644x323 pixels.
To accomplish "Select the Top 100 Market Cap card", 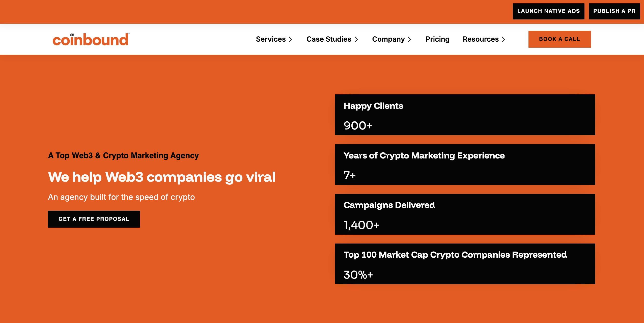I will [465, 264].
